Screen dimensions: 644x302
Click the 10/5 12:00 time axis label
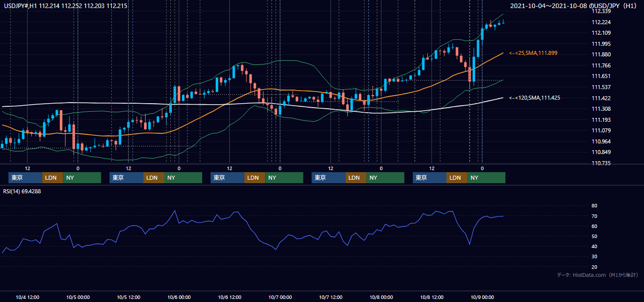click(x=128, y=297)
